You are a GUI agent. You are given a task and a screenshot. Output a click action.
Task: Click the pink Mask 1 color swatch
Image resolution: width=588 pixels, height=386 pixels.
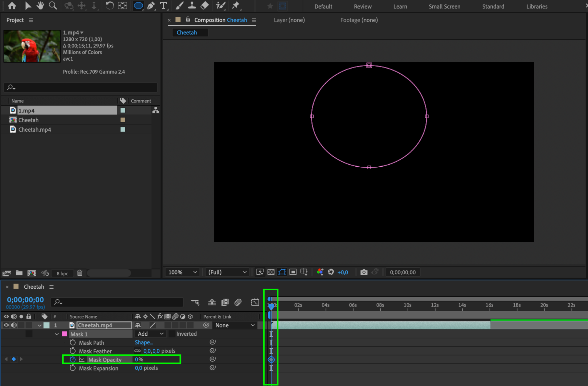(65, 334)
